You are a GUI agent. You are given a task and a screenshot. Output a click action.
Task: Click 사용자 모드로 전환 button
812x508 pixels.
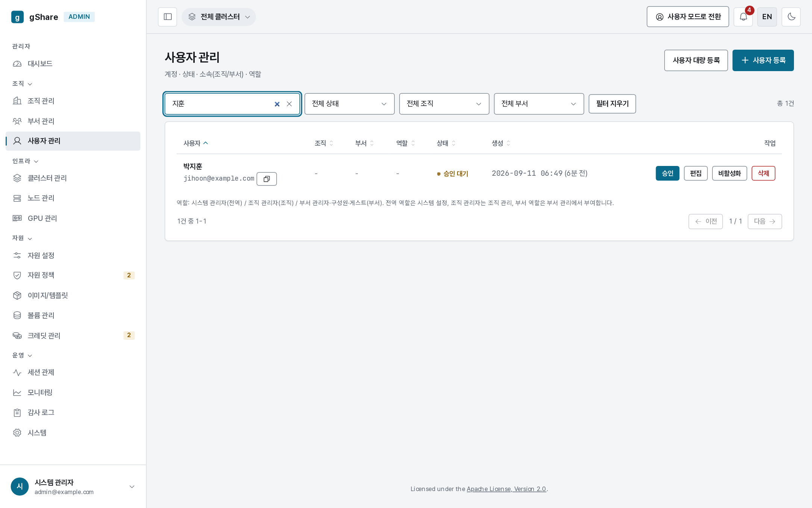click(688, 17)
